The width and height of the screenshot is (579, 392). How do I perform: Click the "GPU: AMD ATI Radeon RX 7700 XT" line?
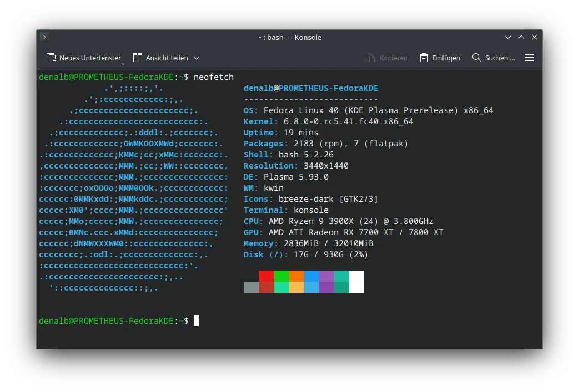pyautogui.click(x=343, y=232)
